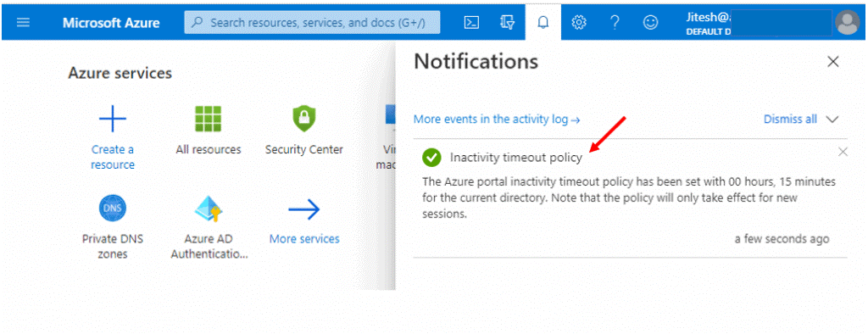Click the Notifications heading
Viewport: 868px width, 334px height.
476,62
